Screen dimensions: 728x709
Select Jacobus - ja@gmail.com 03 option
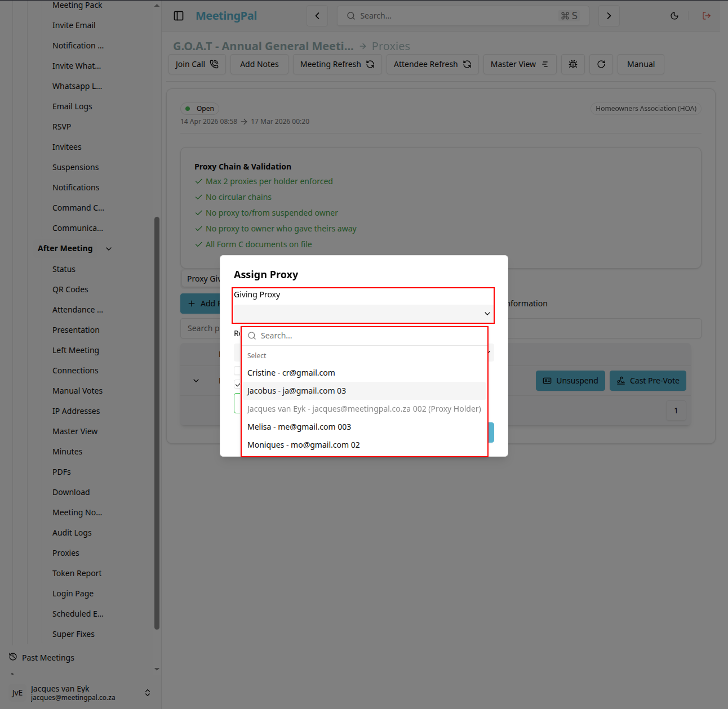[365, 391]
